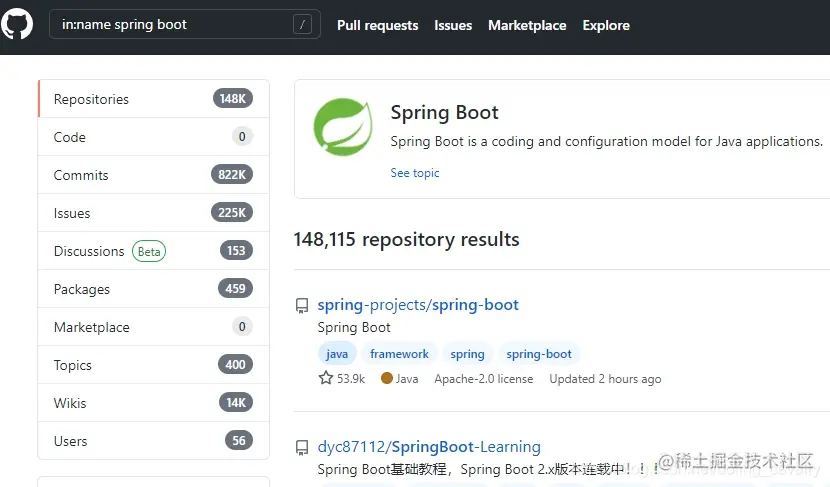The height and width of the screenshot is (487, 830).
Task: Select the Repositories filter in sidebar
Action: pyautogui.click(x=154, y=99)
